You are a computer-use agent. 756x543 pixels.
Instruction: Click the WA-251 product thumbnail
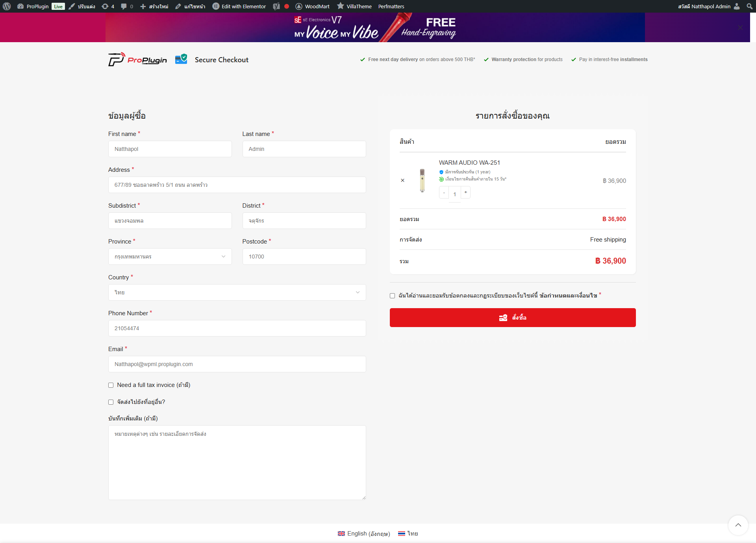[422, 180]
